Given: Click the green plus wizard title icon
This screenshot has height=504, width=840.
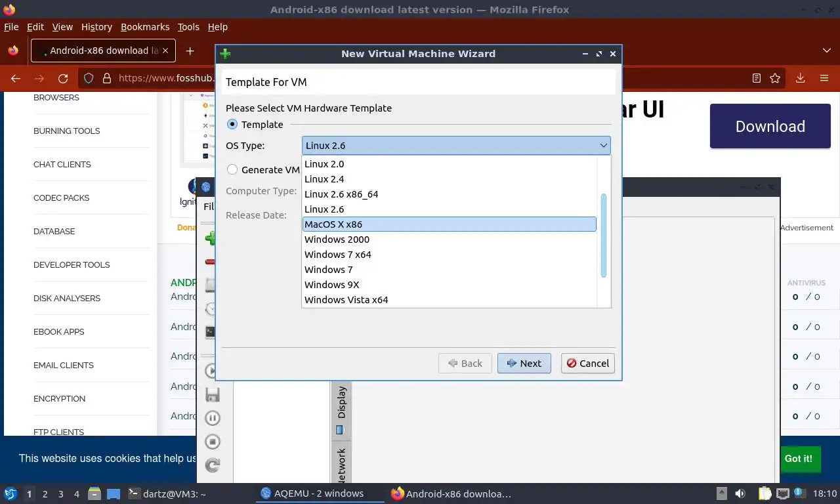Looking at the screenshot, I should (226, 54).
